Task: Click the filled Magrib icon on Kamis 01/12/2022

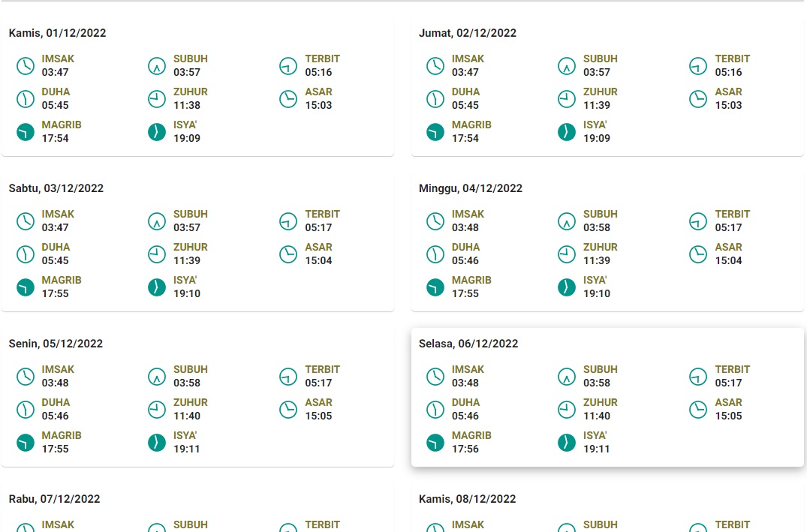Action: tap(26, 131)
